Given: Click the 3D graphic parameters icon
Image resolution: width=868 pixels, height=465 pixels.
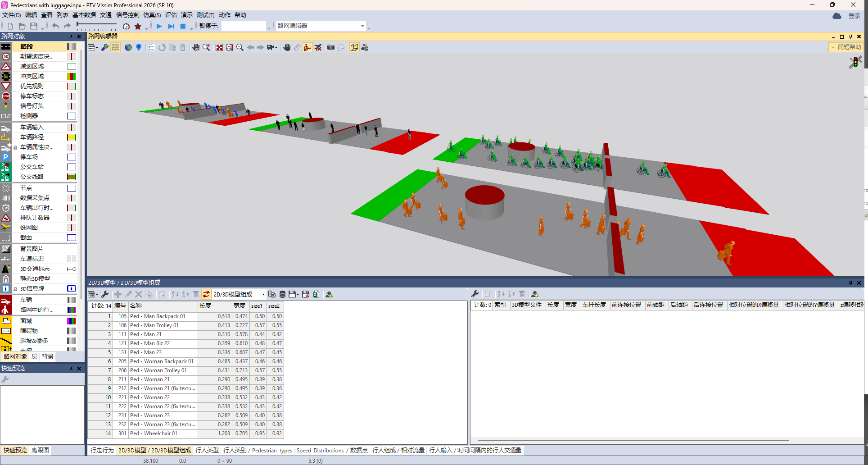Looking at the screenshot, I should tap(365, 47).
